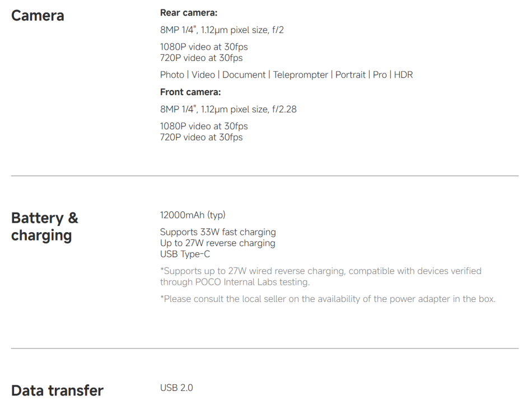Click "HDR" in the camera modes list

pos(403,75)
